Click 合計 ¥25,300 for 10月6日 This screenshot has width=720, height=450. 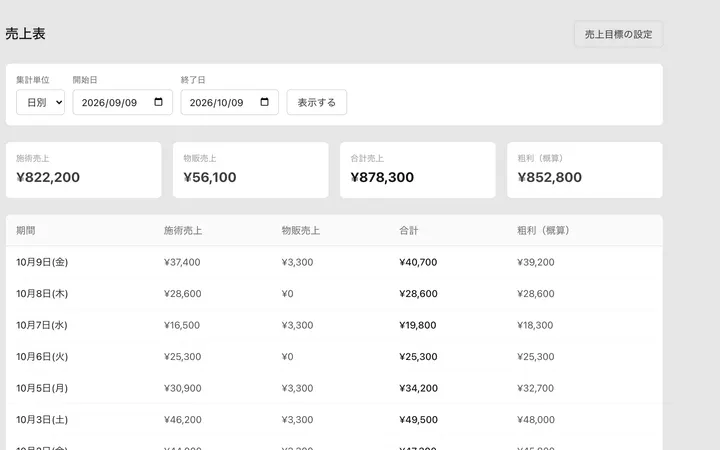coord(418,357)
